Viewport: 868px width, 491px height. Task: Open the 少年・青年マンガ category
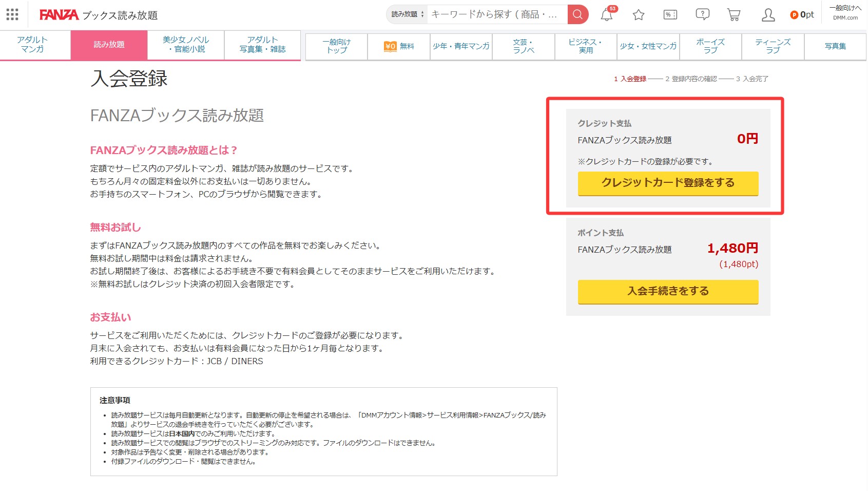(x=461, y=46)
